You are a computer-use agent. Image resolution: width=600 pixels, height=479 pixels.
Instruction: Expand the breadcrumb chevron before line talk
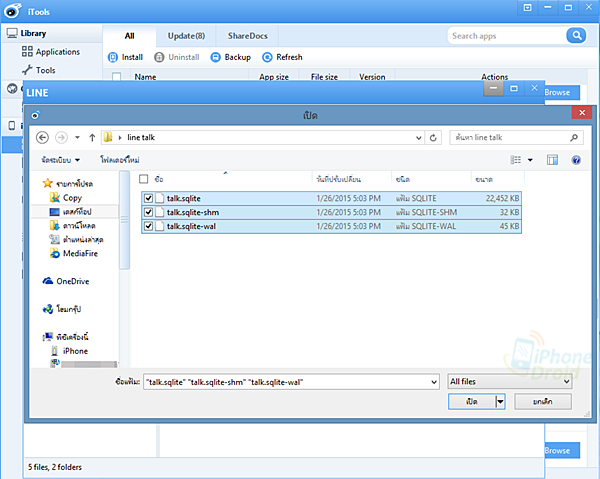pos(120,138)
